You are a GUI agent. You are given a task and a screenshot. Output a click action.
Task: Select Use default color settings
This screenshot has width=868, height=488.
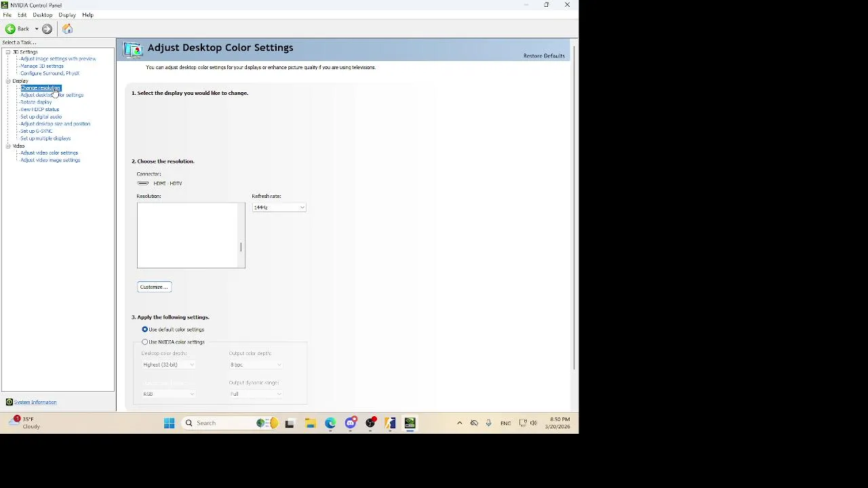[x=144, y=329]
